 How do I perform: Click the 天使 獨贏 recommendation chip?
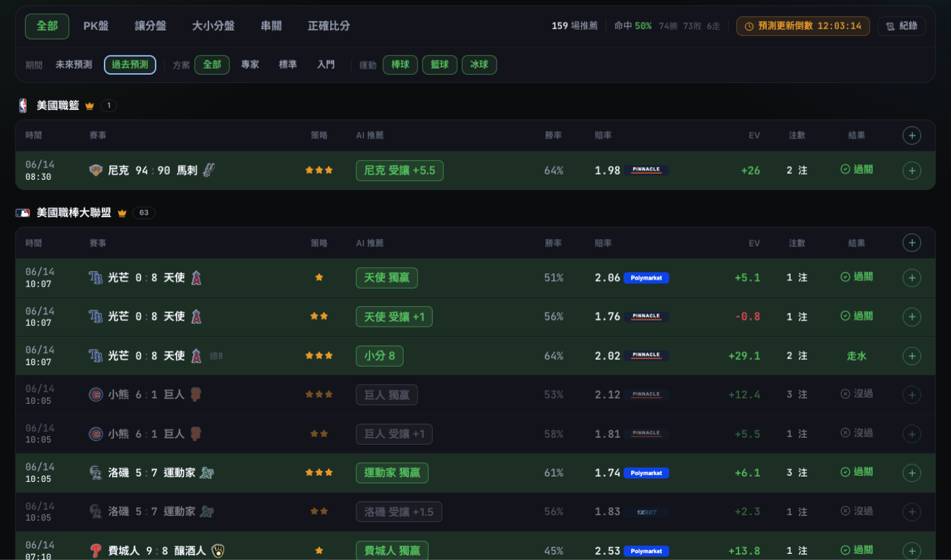click(x=387, y=278)
